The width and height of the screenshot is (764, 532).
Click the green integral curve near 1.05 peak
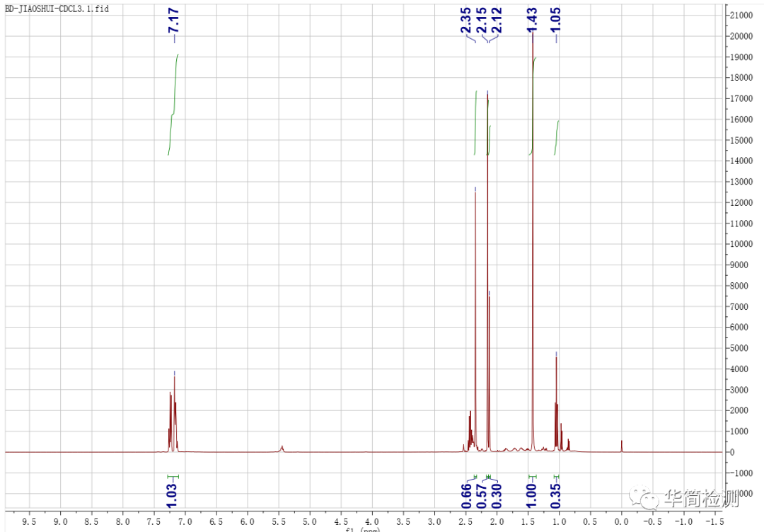pyautogui.click(x=557, y=136)
